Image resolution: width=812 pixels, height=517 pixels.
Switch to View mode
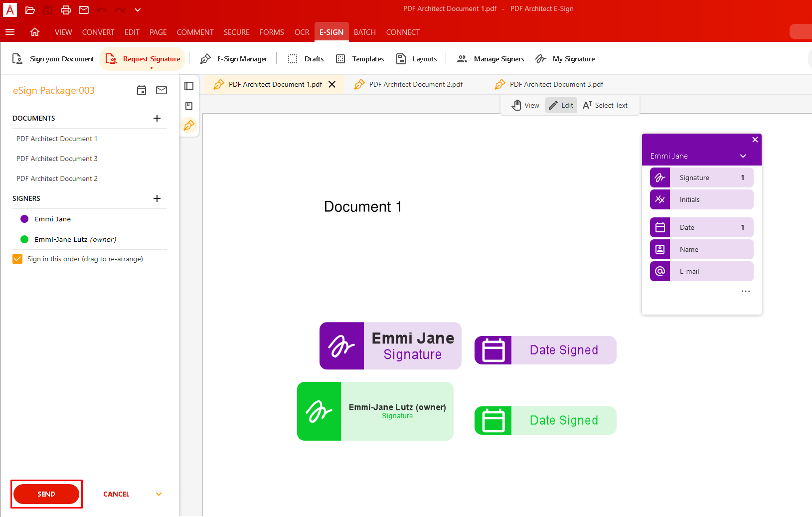click(x=525, y=105)
